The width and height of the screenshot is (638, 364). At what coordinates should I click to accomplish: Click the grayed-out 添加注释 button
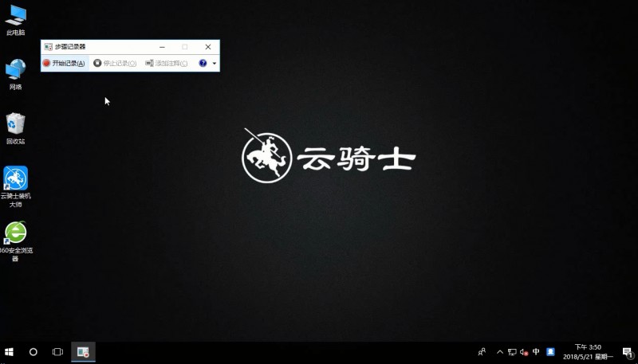point(167,63)
